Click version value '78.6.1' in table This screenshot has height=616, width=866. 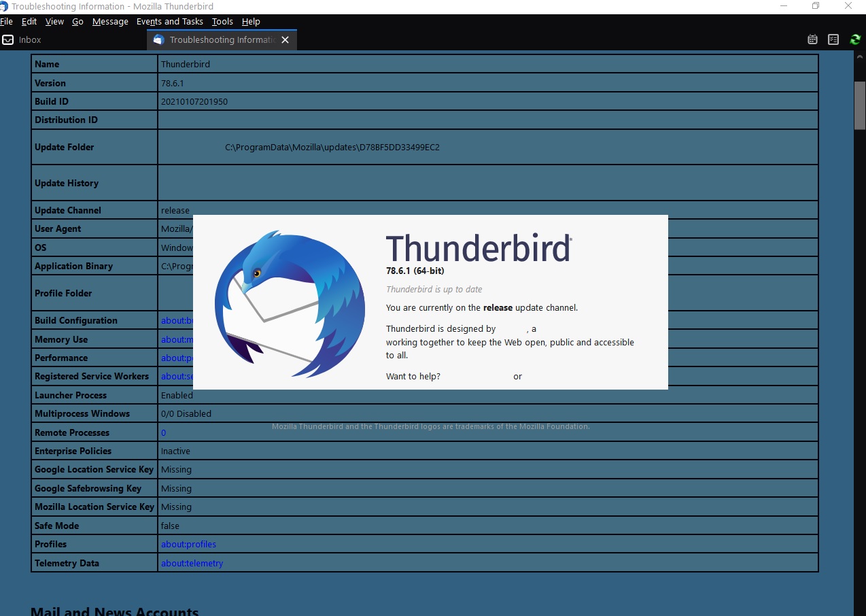tap(173, 84)
